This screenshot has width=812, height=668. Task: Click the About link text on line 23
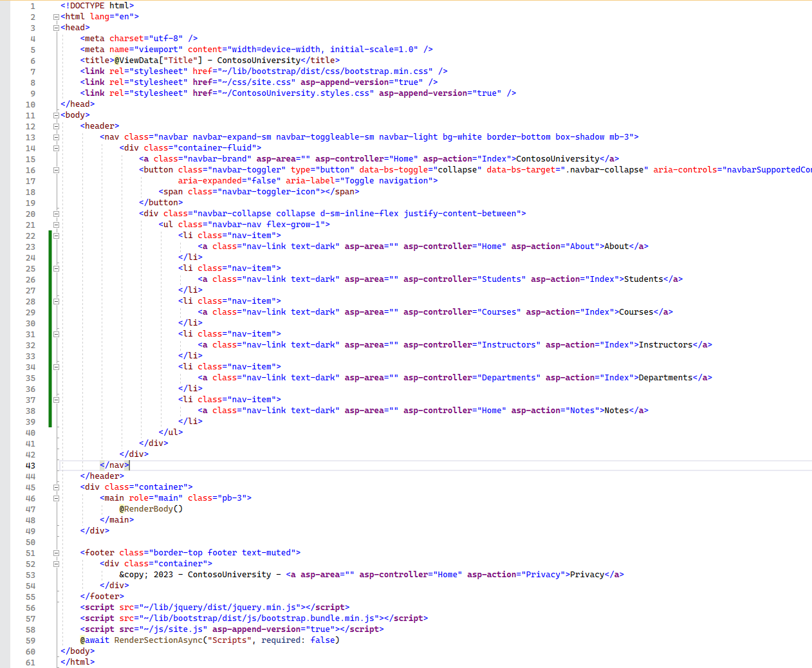pos(616,246)
